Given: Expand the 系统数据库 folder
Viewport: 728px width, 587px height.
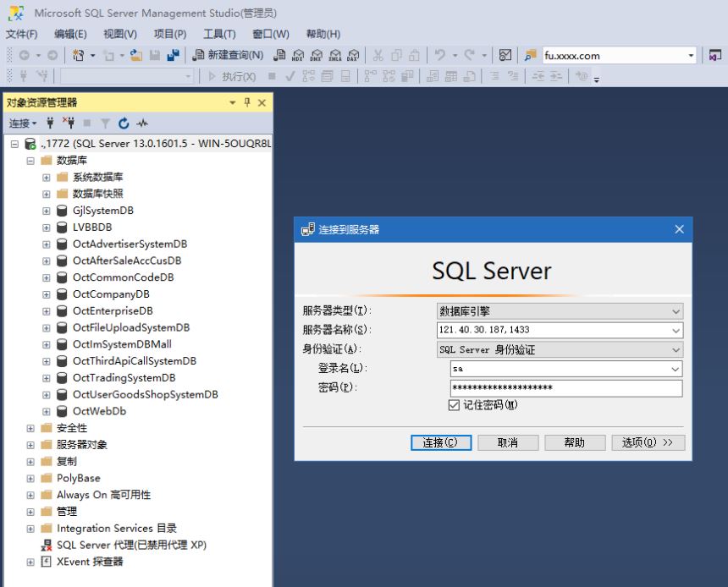Looking at the screenshot, I should point(47,178).
